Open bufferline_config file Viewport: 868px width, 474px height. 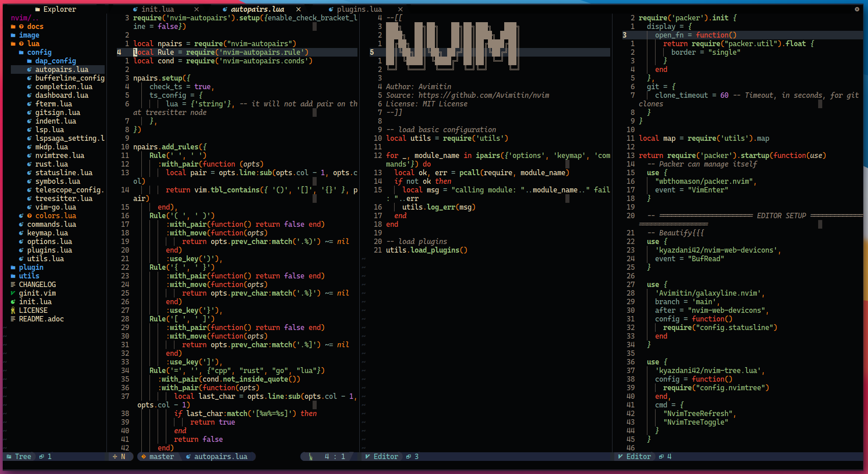(x=70, y=78)
